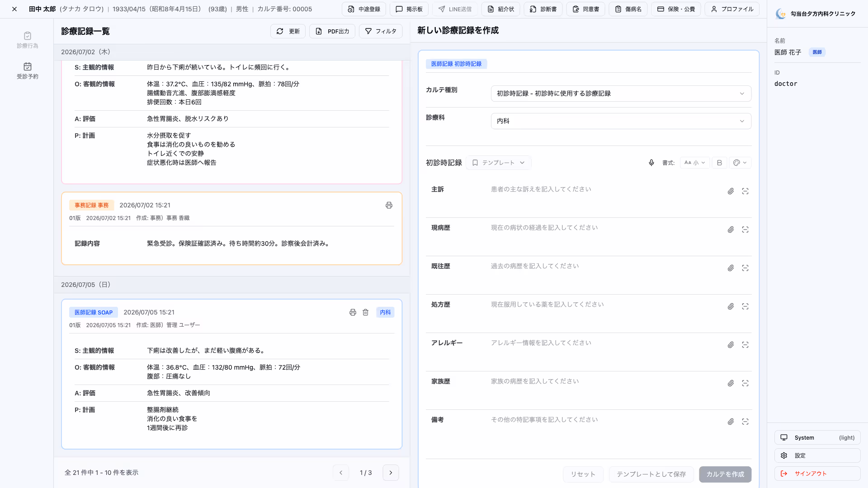Print the 2026/07/05 SOAP record
Image resolution: width=868 pixels, height=488 pixels.
pos(353,312)
